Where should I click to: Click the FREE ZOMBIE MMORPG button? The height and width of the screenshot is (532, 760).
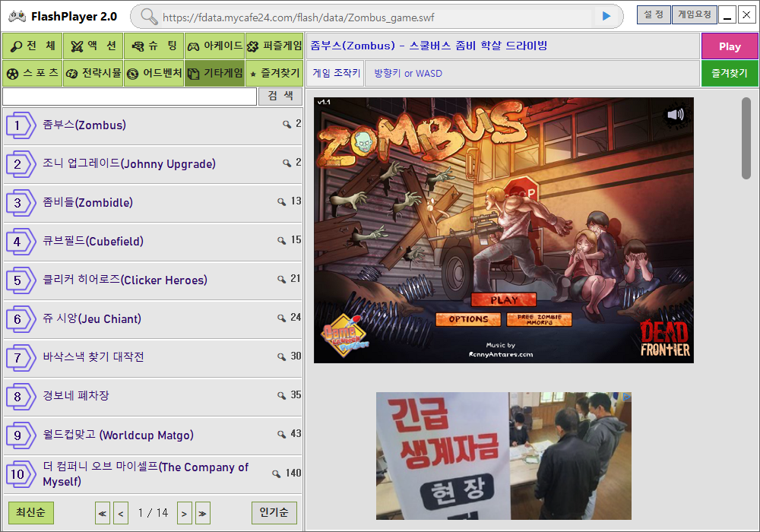point(540,319)
